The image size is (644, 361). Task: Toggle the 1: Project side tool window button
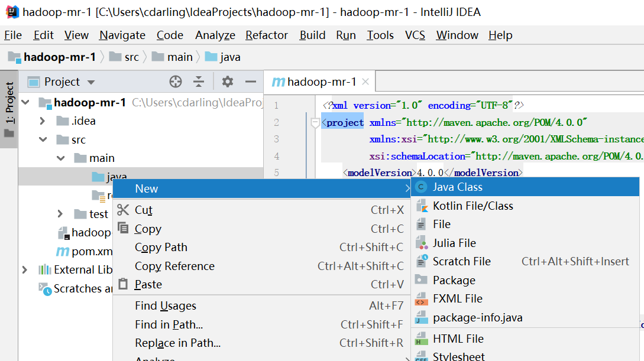click(x=9, y=109)
